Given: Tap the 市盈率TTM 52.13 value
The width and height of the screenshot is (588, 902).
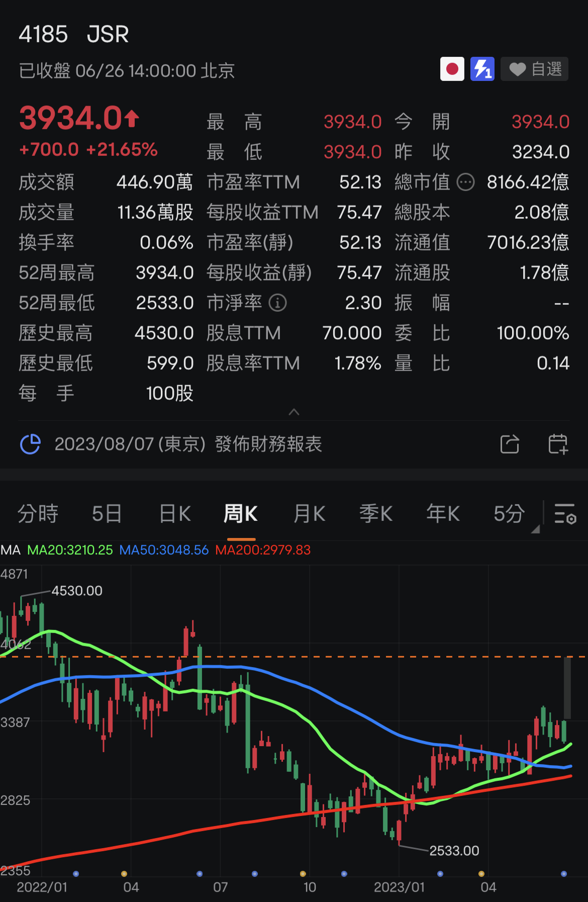Looking at the screenshot, I should point(360,182).
